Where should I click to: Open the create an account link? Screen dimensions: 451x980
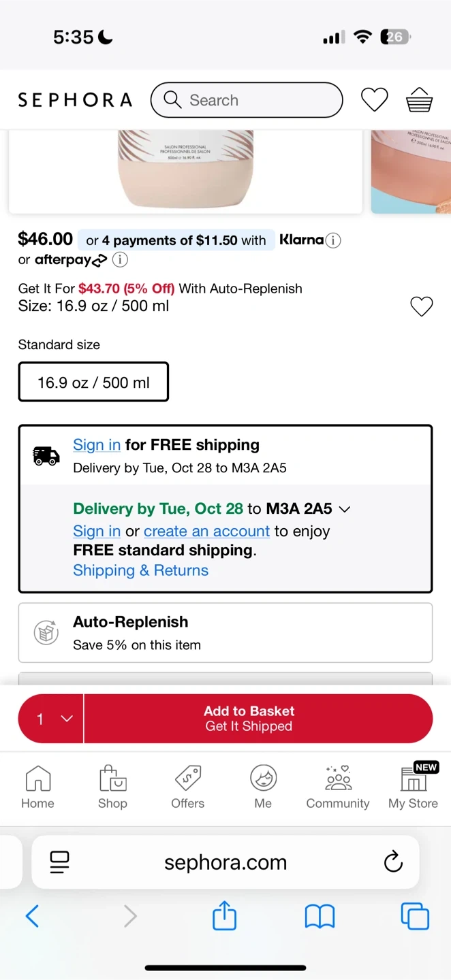click(x=206, y=531)
